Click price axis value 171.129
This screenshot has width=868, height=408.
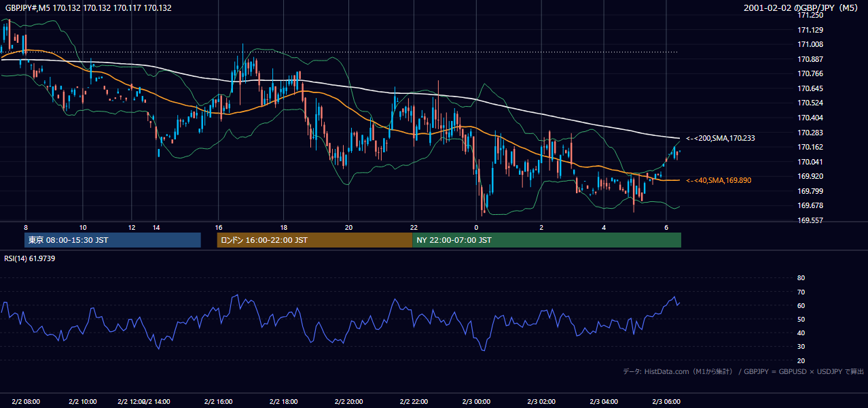tap(810, 30)
